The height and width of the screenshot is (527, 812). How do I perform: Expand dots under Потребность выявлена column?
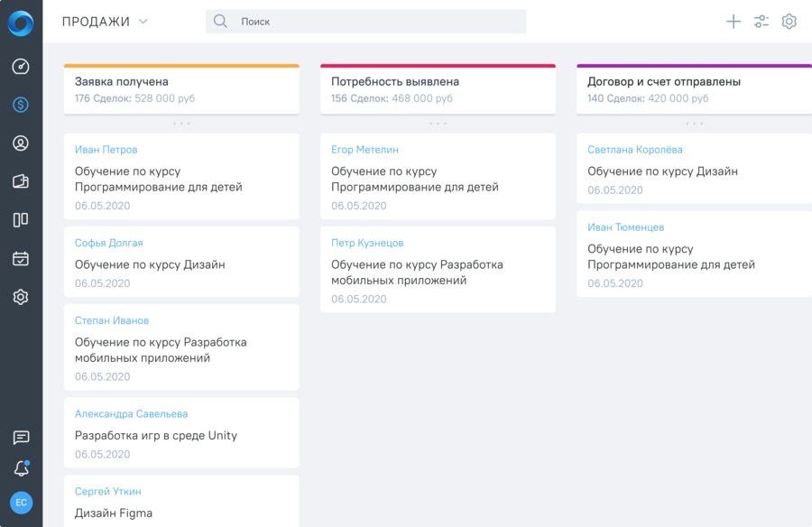pos(438,124)
